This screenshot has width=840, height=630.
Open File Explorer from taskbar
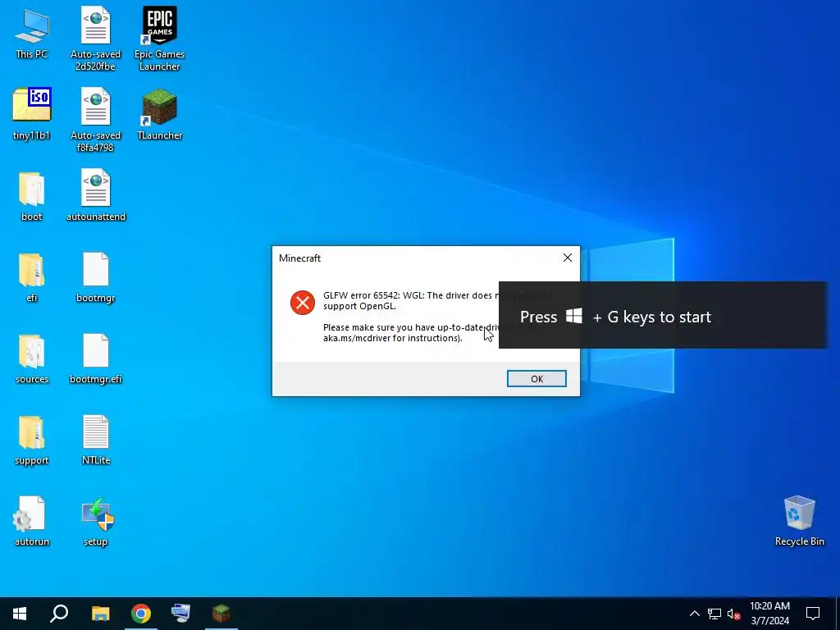click(x=100, y=614)
